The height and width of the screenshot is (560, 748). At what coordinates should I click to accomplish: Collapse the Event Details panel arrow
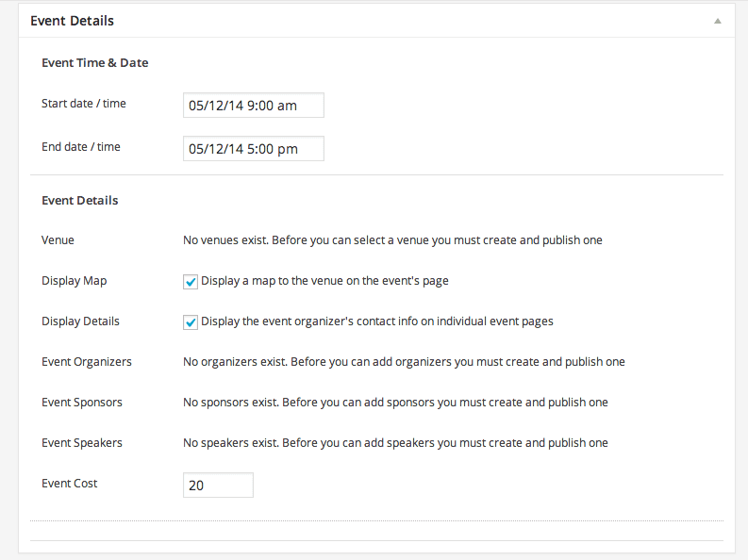[x=717, y=21]
